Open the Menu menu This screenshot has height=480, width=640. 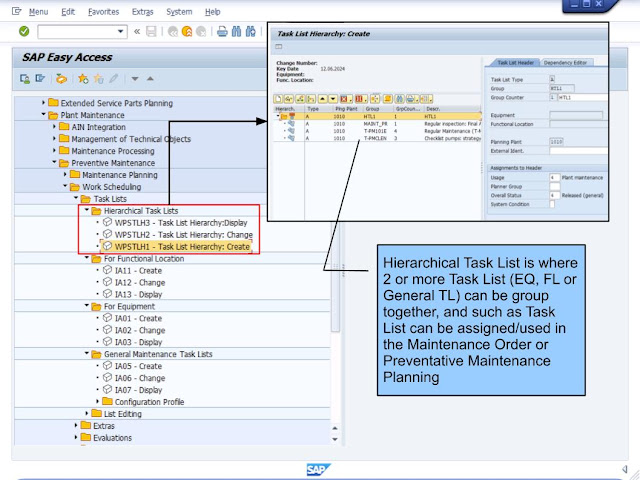click(38, 12)
